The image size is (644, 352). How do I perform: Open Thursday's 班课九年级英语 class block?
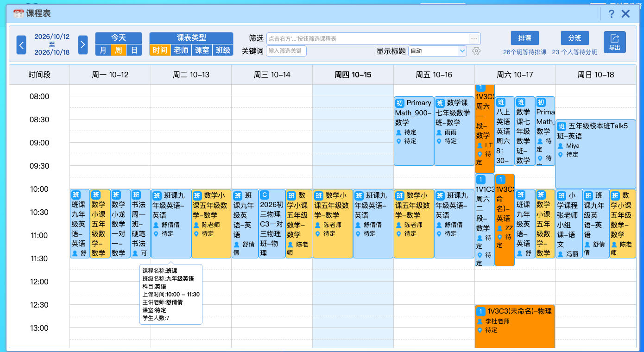point(373,224)
